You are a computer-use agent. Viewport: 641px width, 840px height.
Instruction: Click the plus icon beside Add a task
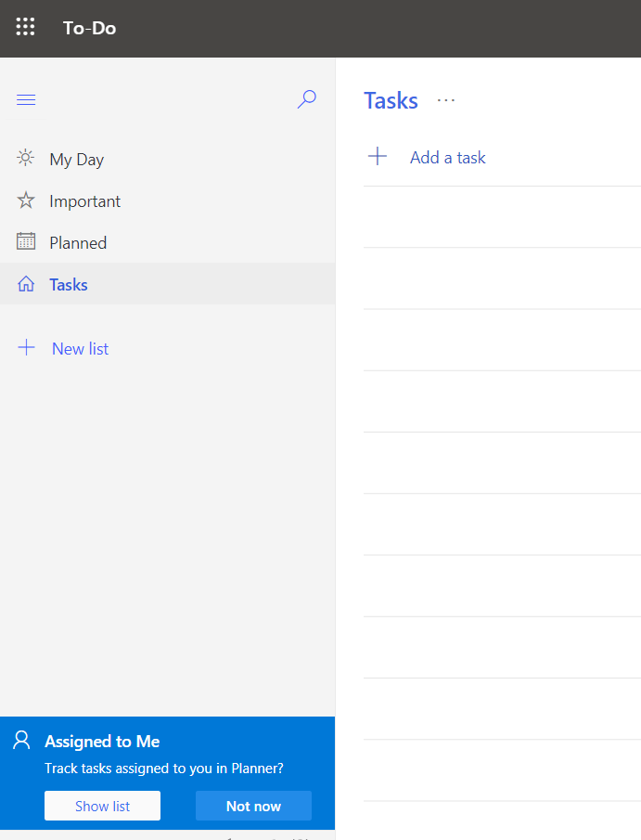pyautogui.click(x=378, y=157)
